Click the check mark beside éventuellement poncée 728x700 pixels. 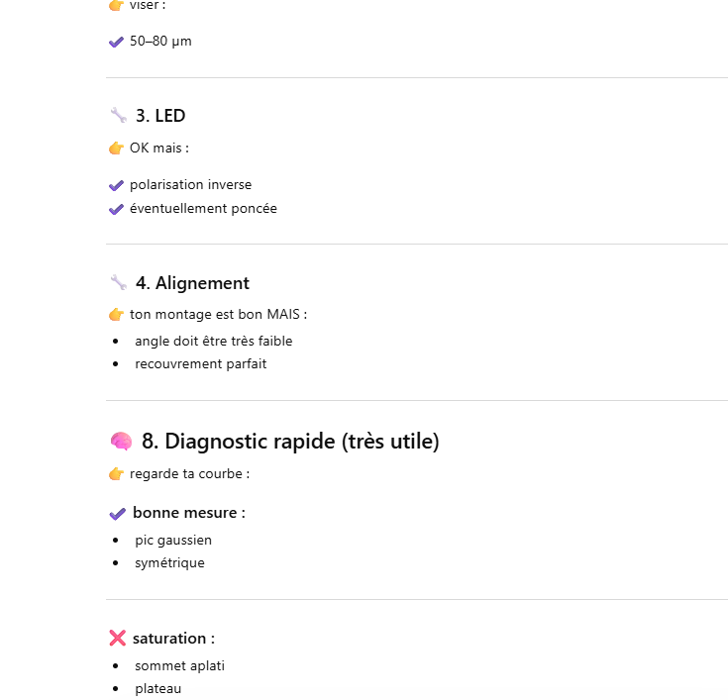(x=116, y=209)
